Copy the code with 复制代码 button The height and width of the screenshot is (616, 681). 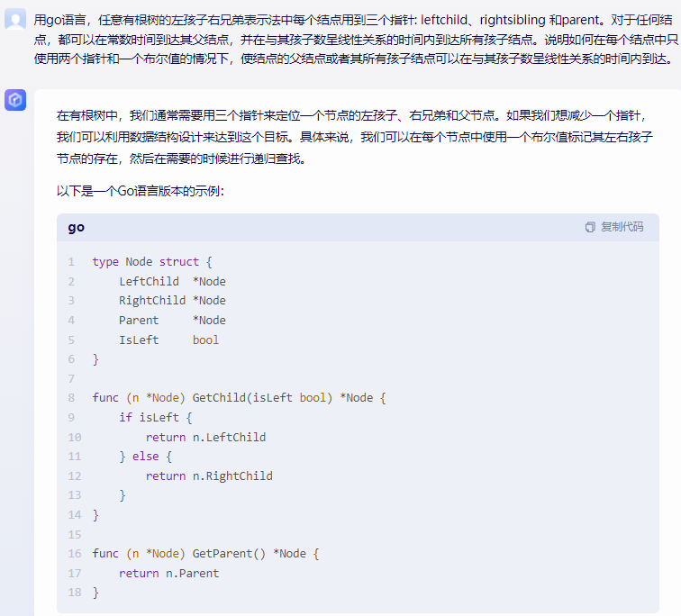tap(614, 227)
